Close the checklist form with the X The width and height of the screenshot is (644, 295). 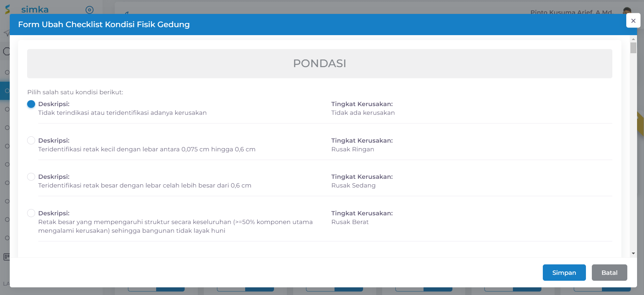click(x=633, y=21)
